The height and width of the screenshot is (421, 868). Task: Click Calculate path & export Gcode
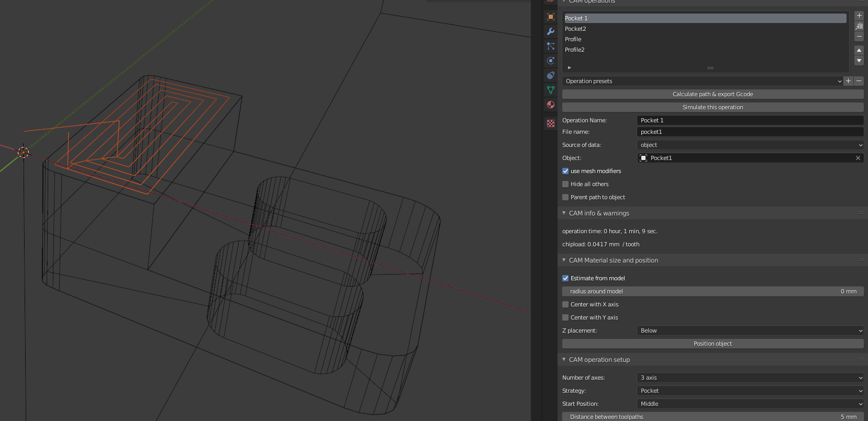pos(713,94)
